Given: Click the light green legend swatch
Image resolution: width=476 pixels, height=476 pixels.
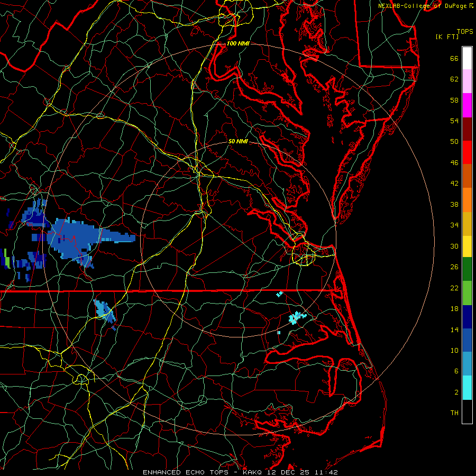Looking at the screenshot, I should (x=467, y=293).
